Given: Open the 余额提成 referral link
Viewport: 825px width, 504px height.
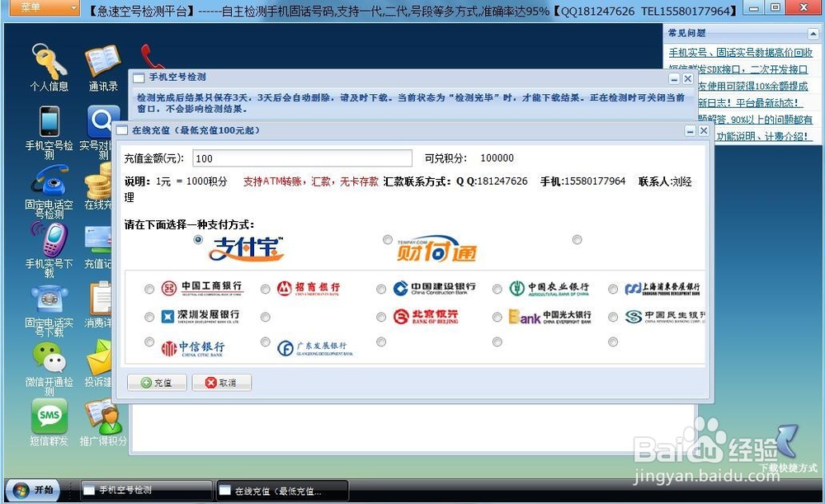Looking at the screenshot, I should coord(752,87).
